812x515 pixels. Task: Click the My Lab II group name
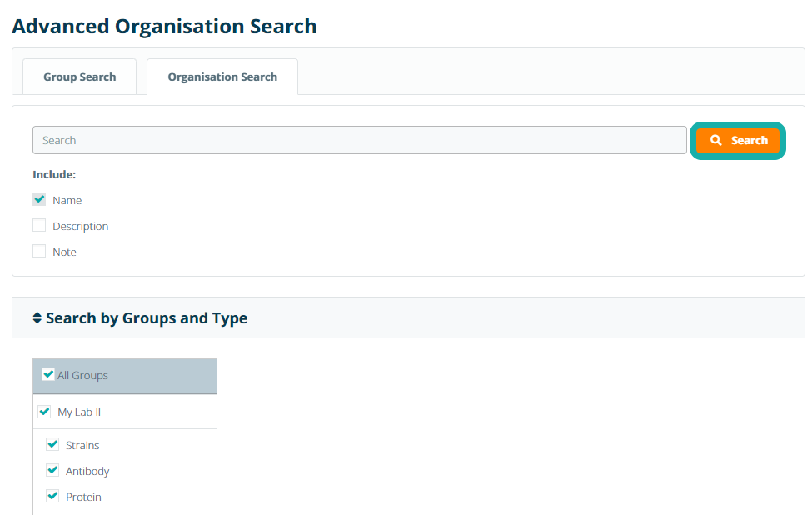coord(79,412)
